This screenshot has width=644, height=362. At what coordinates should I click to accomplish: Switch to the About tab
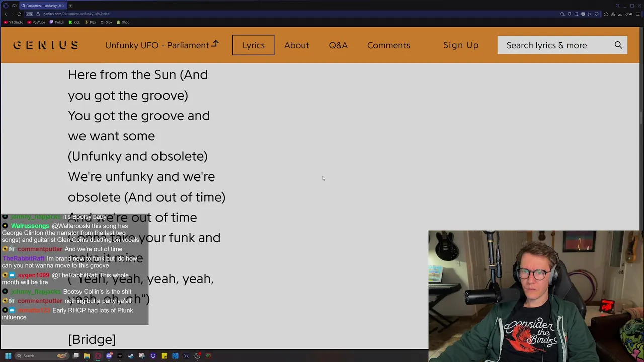296,45
